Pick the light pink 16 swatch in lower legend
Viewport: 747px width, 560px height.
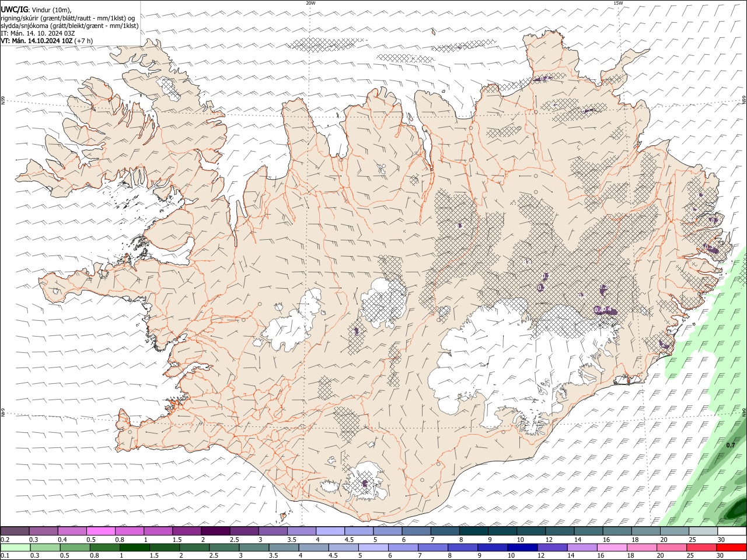pyautogui.click(x=611, y=547)
